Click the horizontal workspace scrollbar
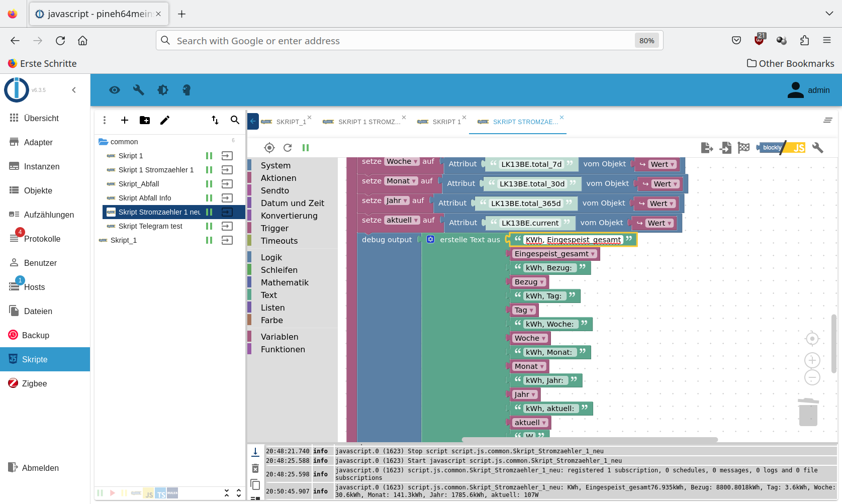The image size is (842, 504). tap(590, 440)
